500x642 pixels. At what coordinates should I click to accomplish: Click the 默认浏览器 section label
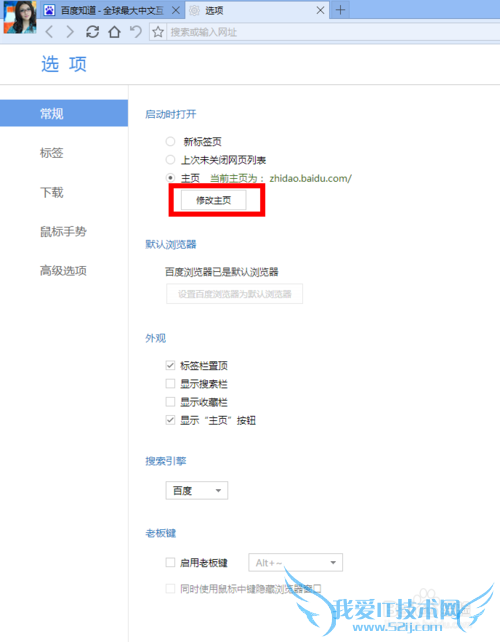tap(171, 244)
